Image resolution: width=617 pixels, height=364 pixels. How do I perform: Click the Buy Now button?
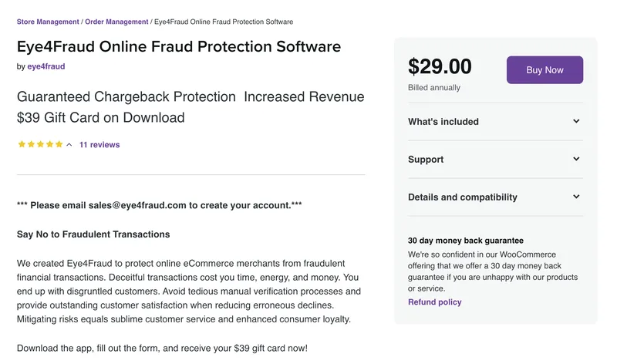click(x=545, y=70)
